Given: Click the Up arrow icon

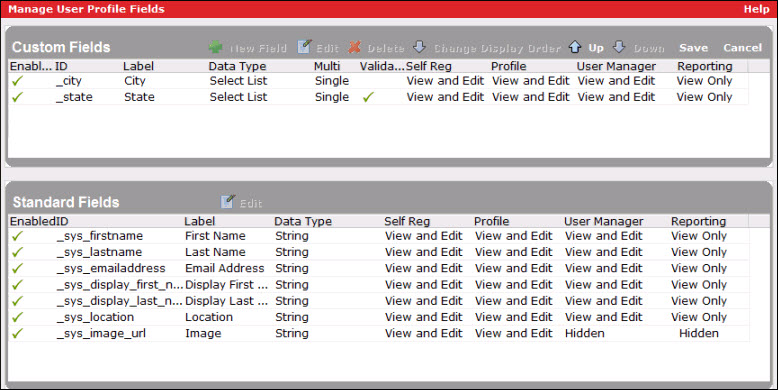Looking at the screenshot, I should point(575,47).
